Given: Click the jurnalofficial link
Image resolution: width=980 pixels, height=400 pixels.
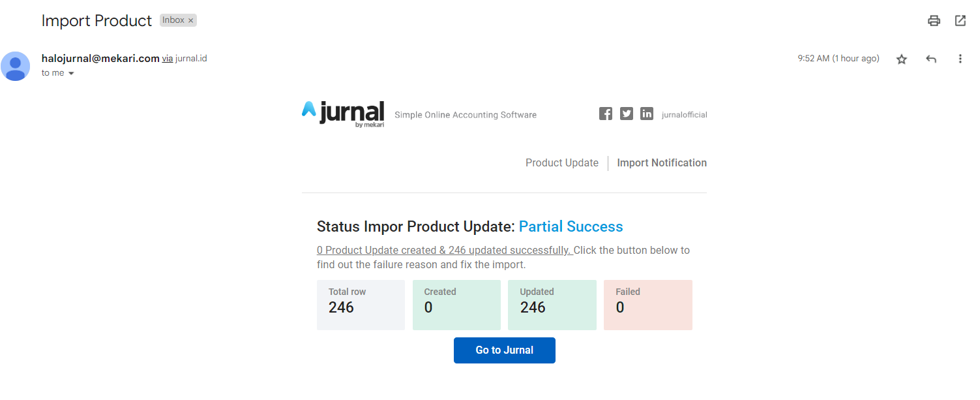Looking at the screenshot, I should 684,115.
